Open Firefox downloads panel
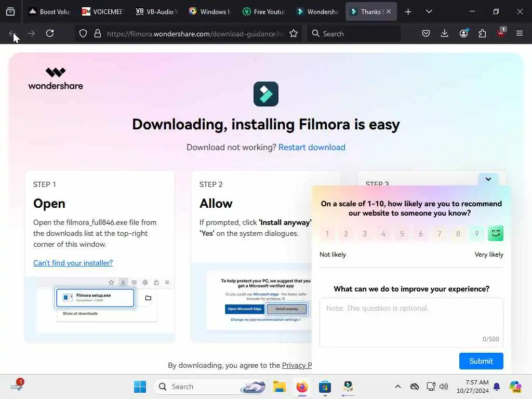The width and height of the screenshot is (532, 399). (445, 33)
